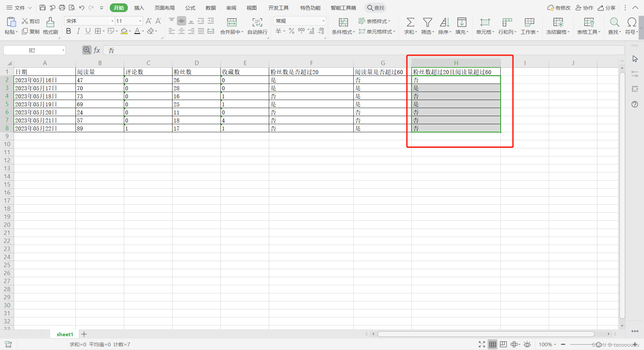Image resolution: width=644 pixels, height=350 pixels.
Task: Click 查找 magnifier in ribbon
Action: click(x=614, y=22)
